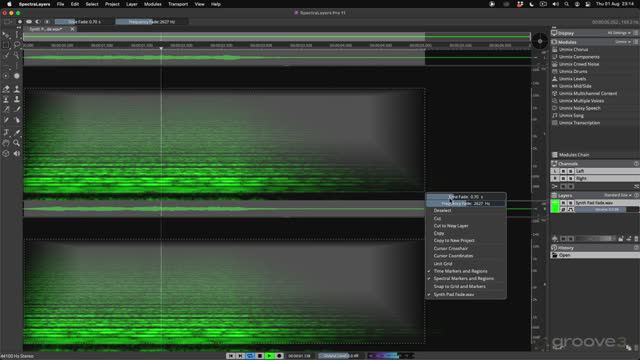
Task: Toggle the first square button on the Right channel
Action: click(563, 179)
